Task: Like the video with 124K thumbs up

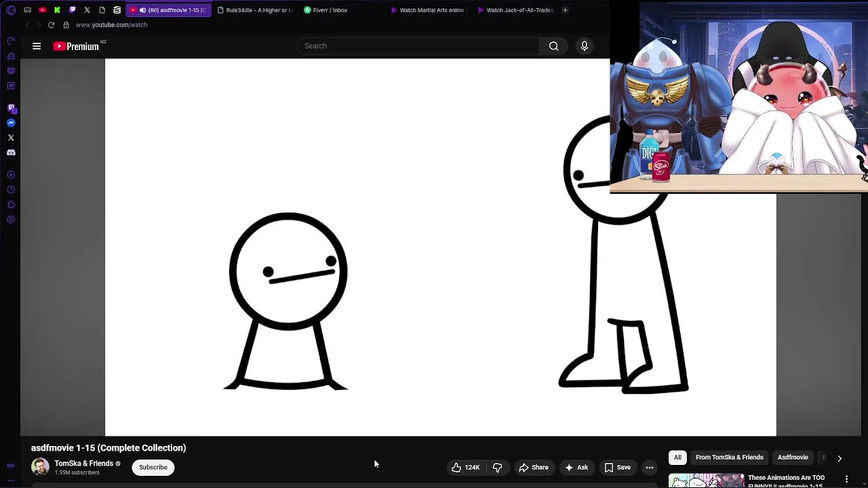Action: click(465, 467)
